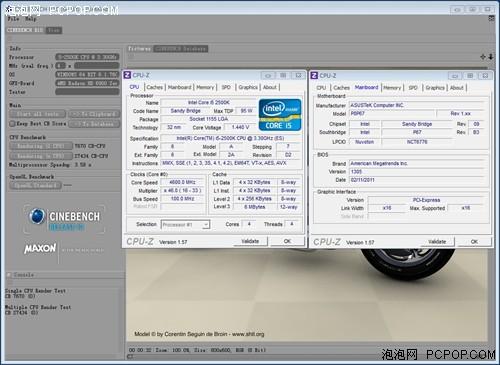Screen dimensions: 500x365
Task: Switch to the CPU tab in the right CPU-Z window
Action: (x=321, y=88)
